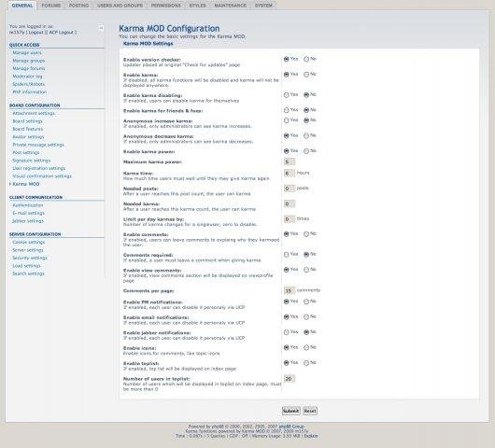Click the Comments per page field
495x448 pixels.
(x=290, y=290)
